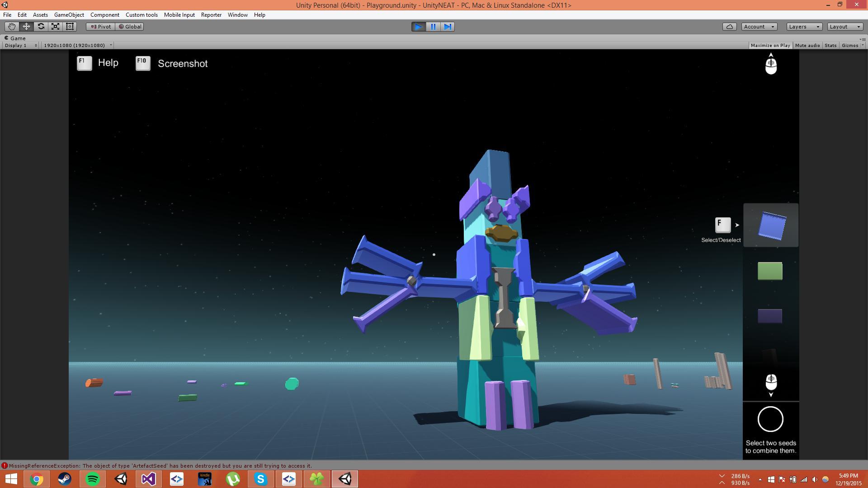This screenshot has height=488, width=868.
Task: Select the Rotate tool icon
Action: (x=41, y=27)
